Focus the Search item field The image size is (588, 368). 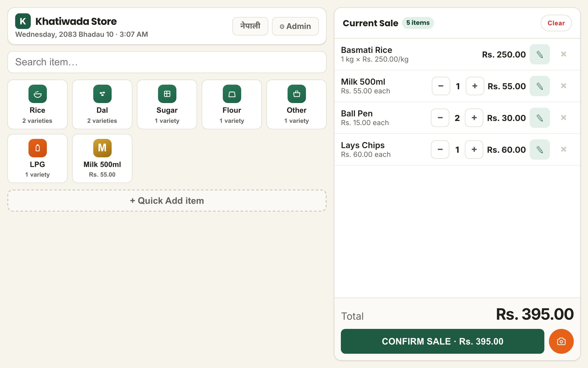(x=167, y=62)
